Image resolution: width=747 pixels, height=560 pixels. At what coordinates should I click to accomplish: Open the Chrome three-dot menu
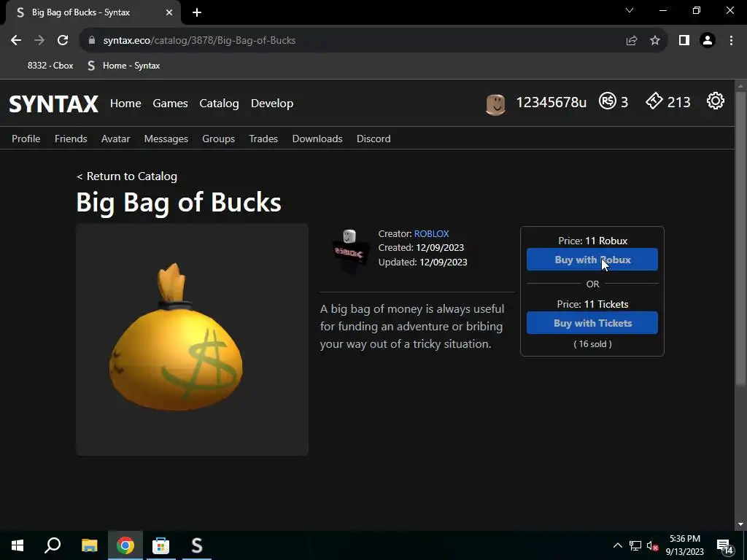pos(731,41)
